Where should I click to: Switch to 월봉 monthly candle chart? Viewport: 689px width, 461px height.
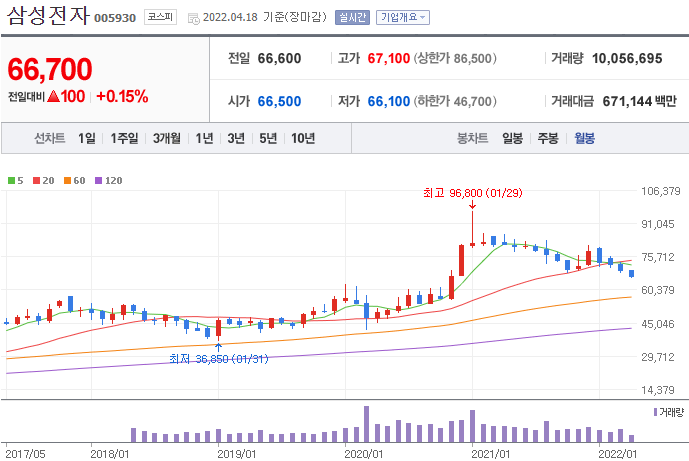584,138
